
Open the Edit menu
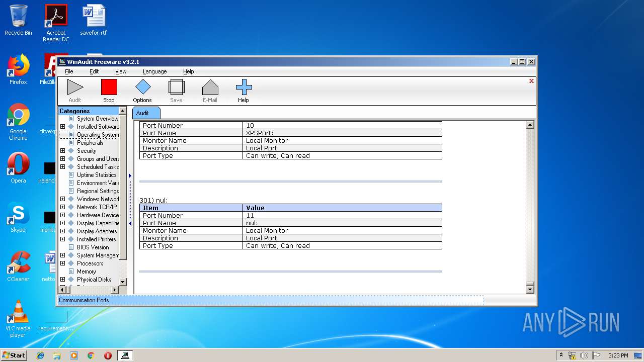pyautogui.click(x=94, y=71)
